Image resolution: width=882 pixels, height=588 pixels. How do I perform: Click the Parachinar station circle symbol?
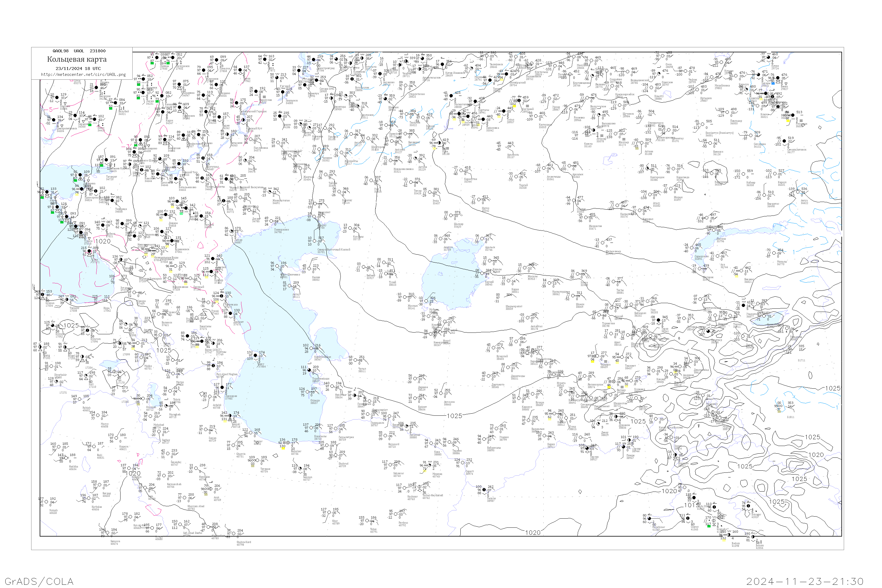tap(649, 519)
